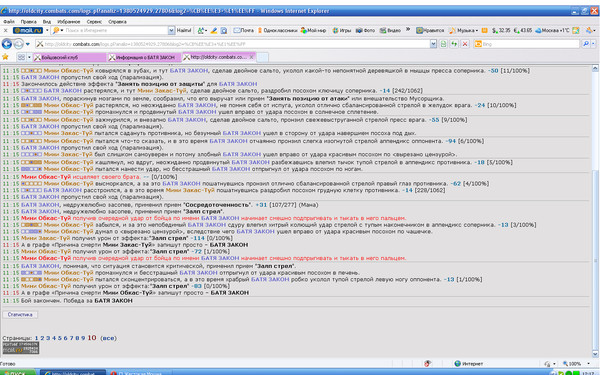
Task: Close the current oldcity.combats tab
Action: pos(251,57)
